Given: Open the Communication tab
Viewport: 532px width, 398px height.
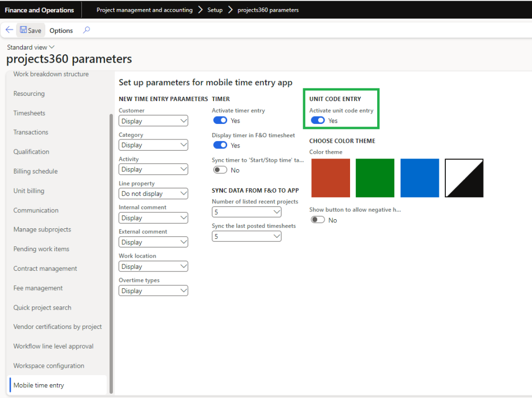Looking at the screenshot, I should (36, 210).
